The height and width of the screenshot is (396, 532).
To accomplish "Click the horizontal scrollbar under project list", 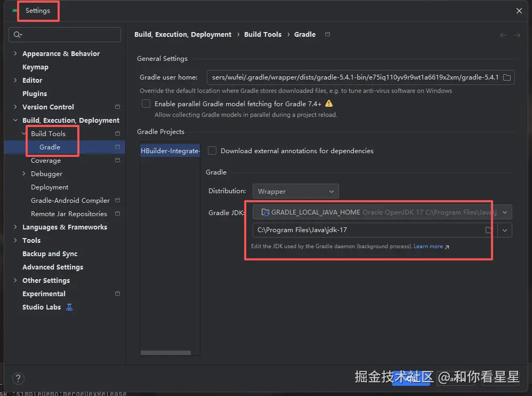I will tap(166, 353).
